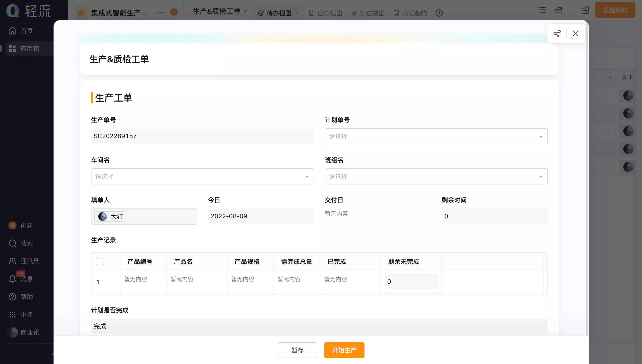642x364 pixels.
Task: Click 商业化 avatar in sidebar
Action: [x=12, y=332]
